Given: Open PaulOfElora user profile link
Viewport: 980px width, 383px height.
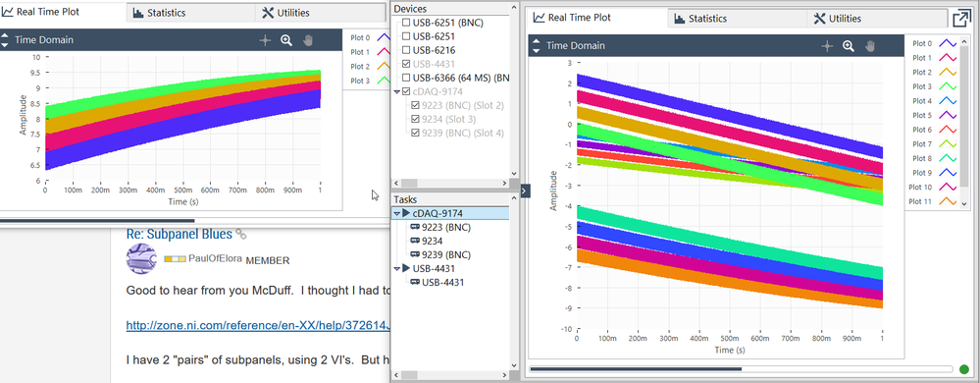Looking at the screenshot, I should click(x=216, y=259).
